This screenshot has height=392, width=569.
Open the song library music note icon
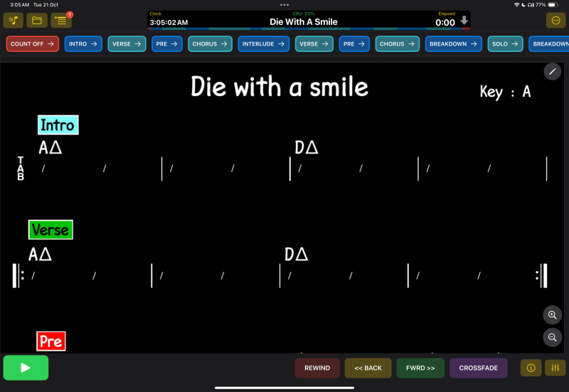pos(14,21)
